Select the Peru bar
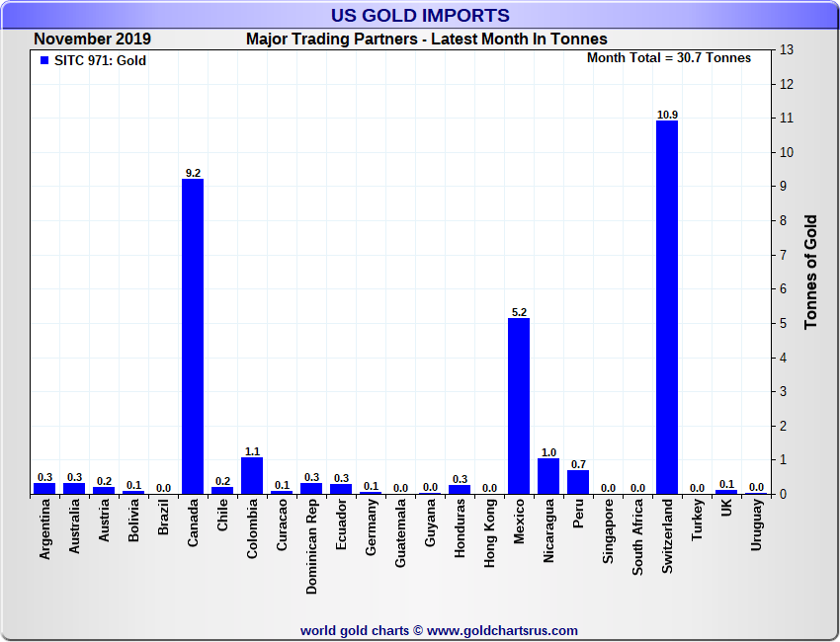 click(x=578, y=481)
